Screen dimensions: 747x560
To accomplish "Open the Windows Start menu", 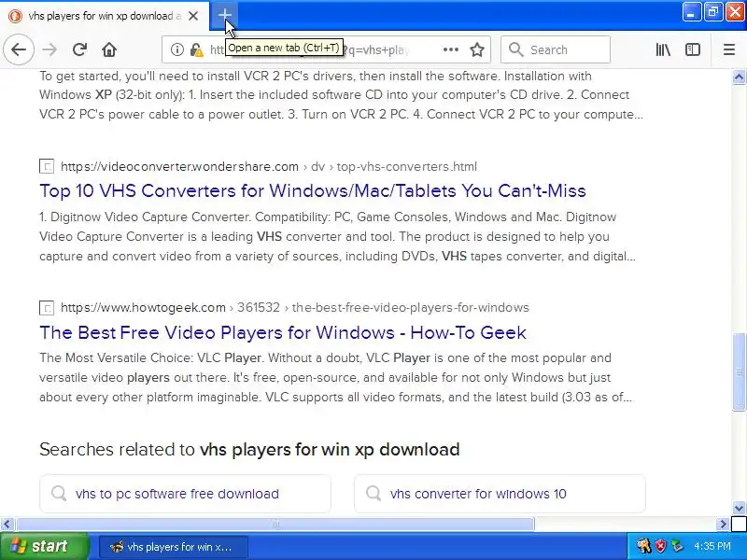I will click(45, 546).
